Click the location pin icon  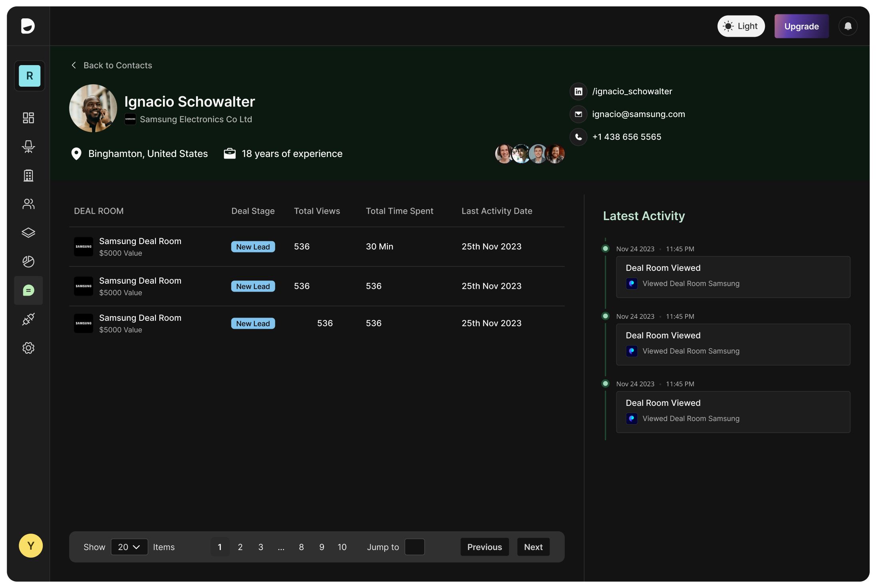[x=76, y=154]
